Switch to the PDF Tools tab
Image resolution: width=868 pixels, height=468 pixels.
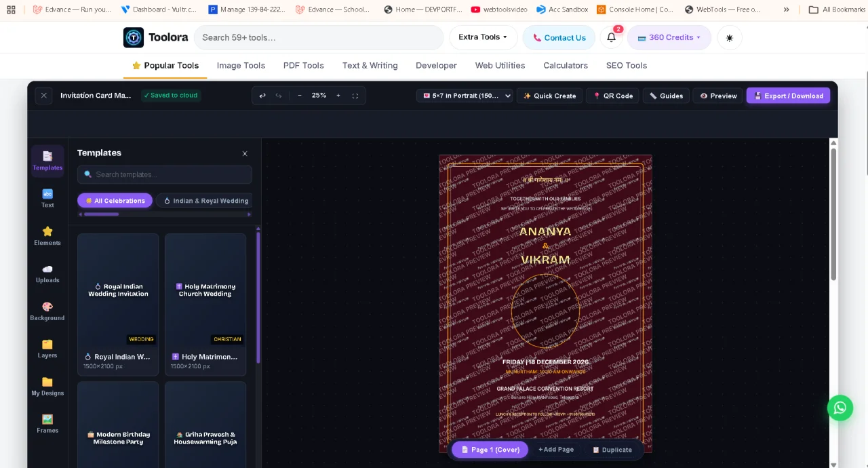click(x=303, y=66)
